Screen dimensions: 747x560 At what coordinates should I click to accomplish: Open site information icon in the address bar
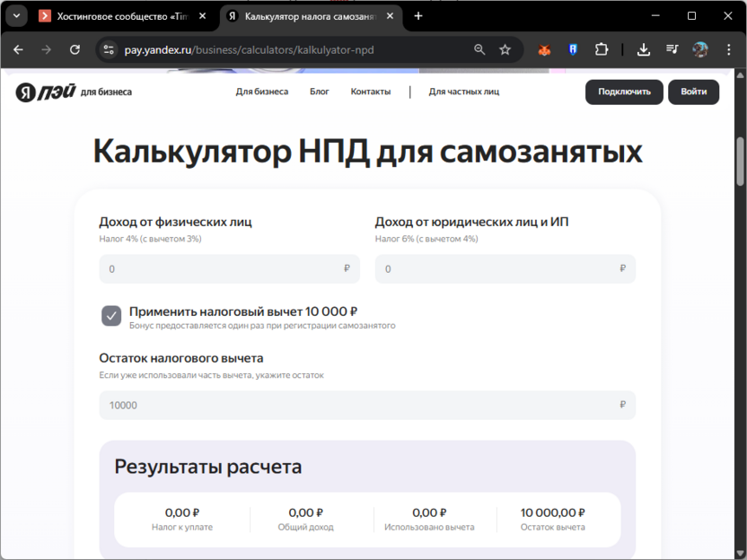coord(107,49)
